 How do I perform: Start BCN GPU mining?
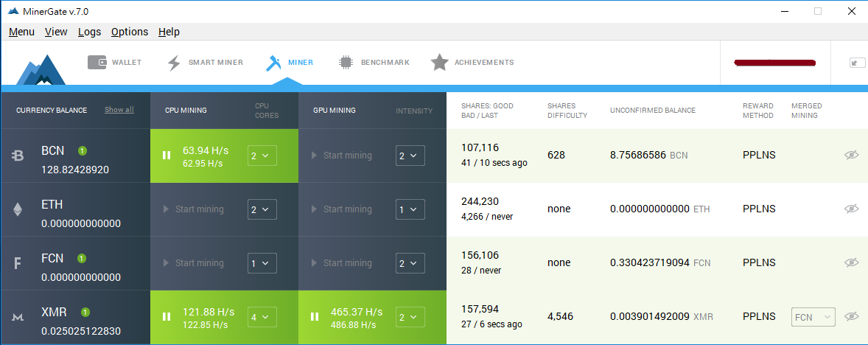point(342,156)
